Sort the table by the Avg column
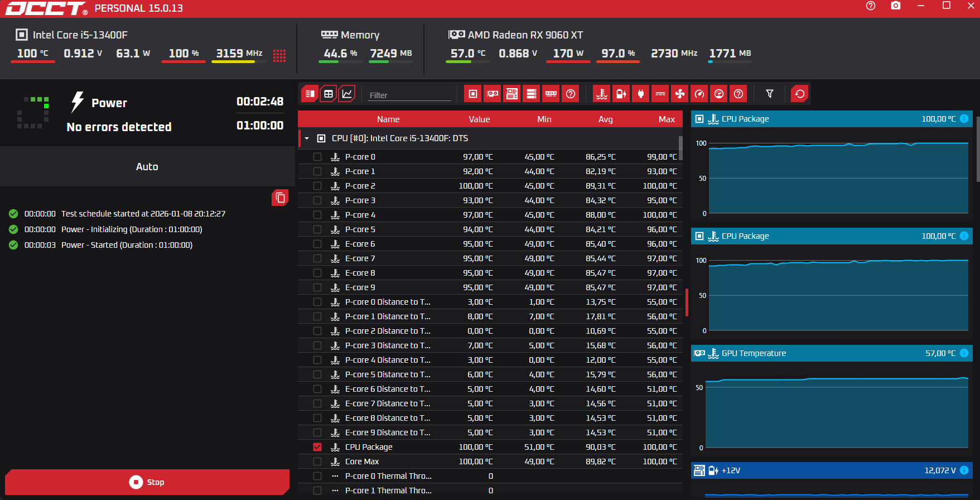Screen dimensions: 980x500 click(606, 119)
